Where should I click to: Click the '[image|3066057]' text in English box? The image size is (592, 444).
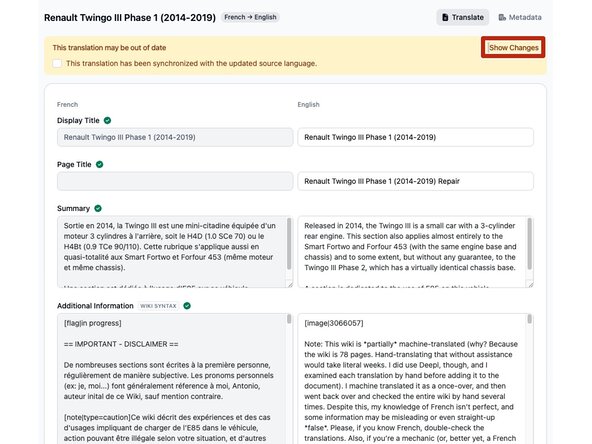tap(334, 323)
